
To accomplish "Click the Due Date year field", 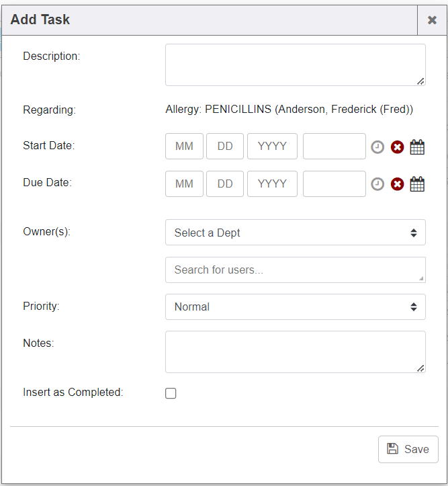I will tap(272, 184).
